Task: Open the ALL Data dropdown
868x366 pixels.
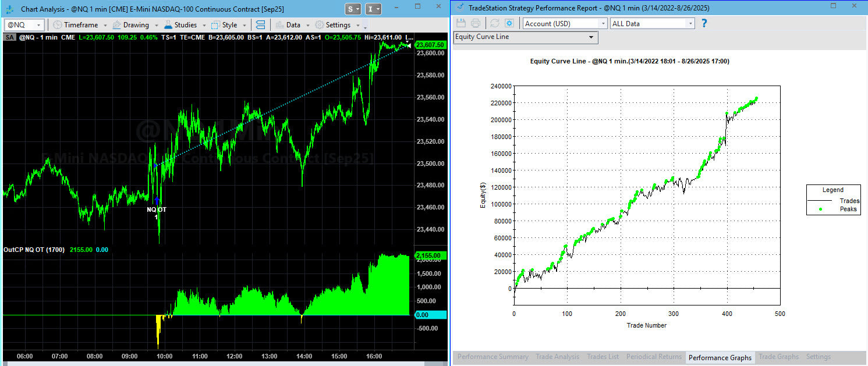Action: pos(653,23)
